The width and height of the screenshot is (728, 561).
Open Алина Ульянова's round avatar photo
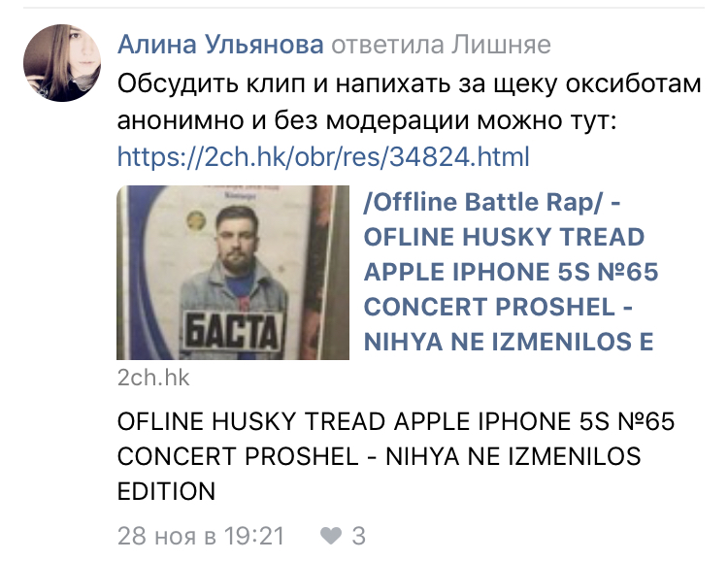pyautogui.click(x=62, y=63)
